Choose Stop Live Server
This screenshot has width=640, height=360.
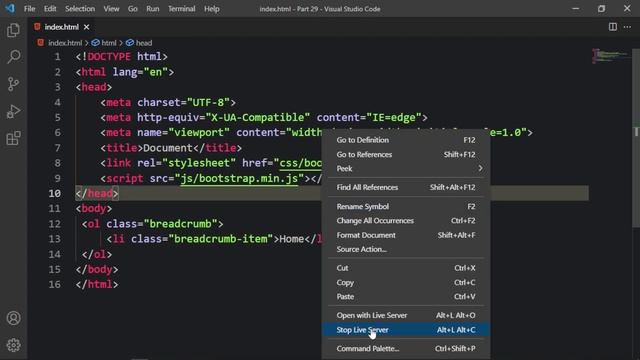406,330
